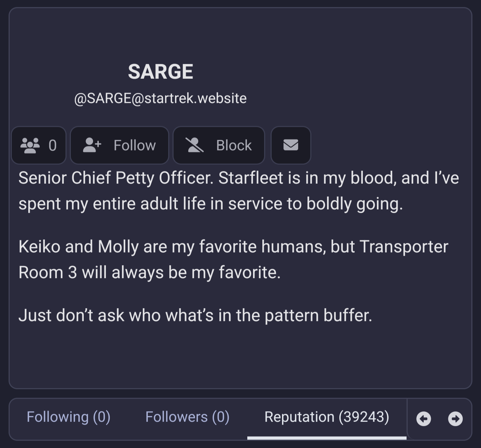Image resolution: width=481 pixels, height=448 pixels.
Task: Click the crossed-out person Block icon
Action: (x=194, y=145)
